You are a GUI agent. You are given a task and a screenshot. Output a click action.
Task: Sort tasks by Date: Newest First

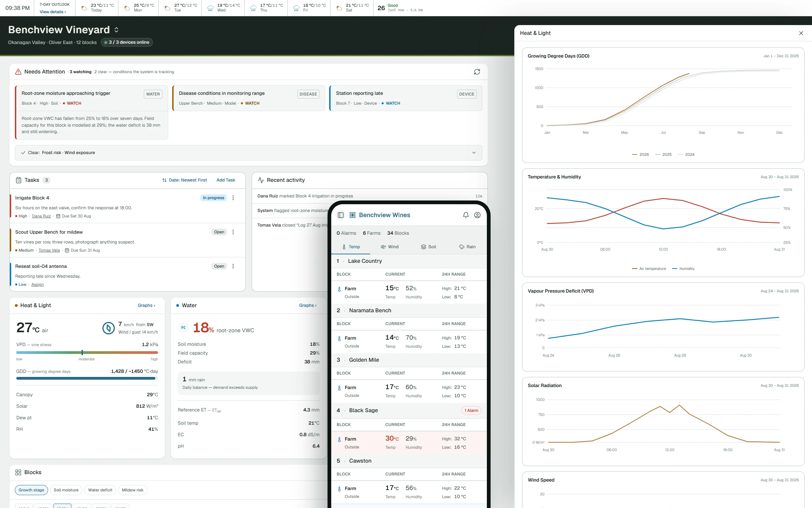[184, 180]
